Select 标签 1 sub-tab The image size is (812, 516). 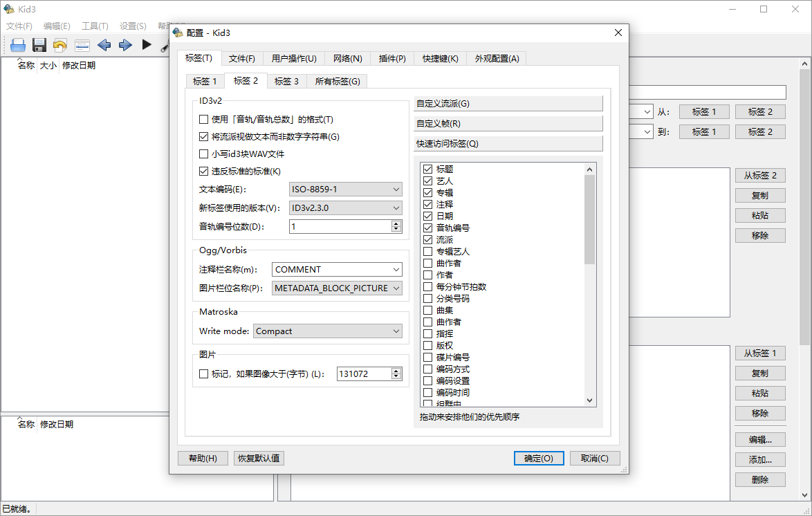coord(205,82)
